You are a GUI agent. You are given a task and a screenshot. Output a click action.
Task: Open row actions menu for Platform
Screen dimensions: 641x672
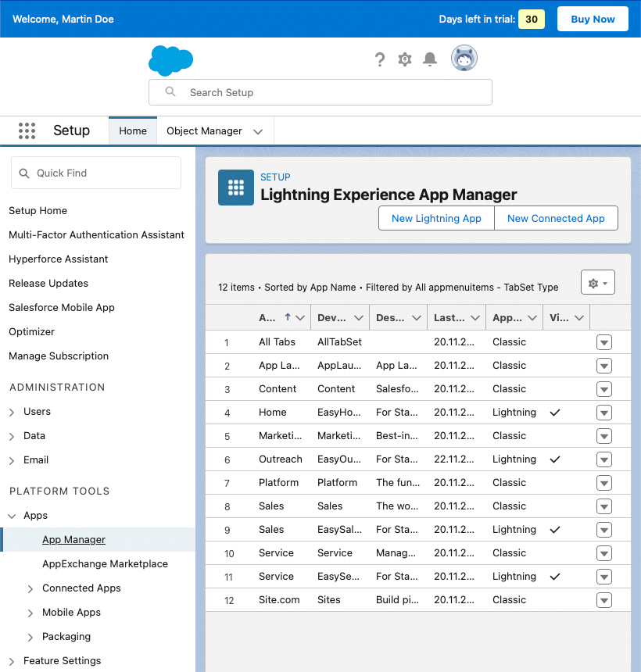[603, 483]
